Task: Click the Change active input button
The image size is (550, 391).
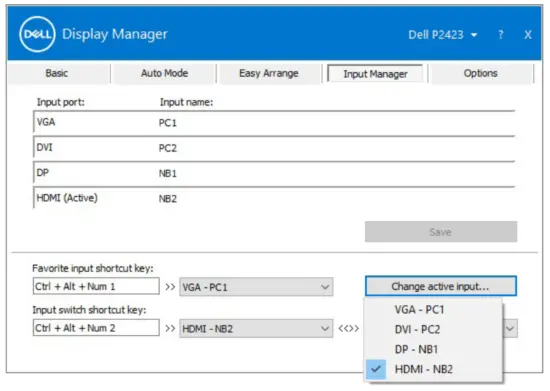Action: 441,286
